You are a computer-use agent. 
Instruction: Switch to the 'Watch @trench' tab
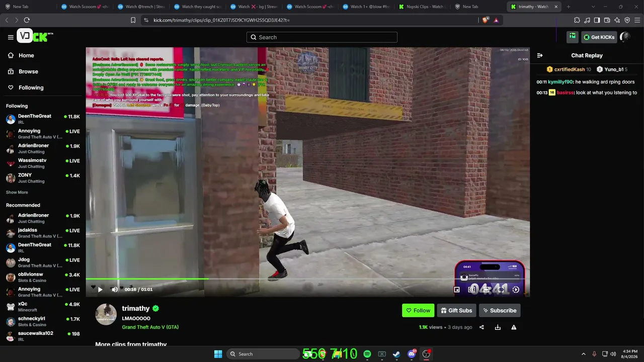pos(141,7)
